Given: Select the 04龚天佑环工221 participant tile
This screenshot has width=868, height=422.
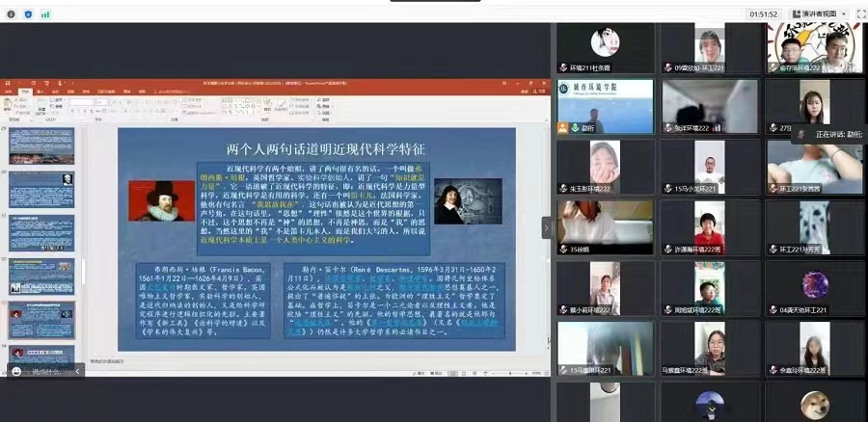Looking at the screenshot, I should [x=815, y=287].
